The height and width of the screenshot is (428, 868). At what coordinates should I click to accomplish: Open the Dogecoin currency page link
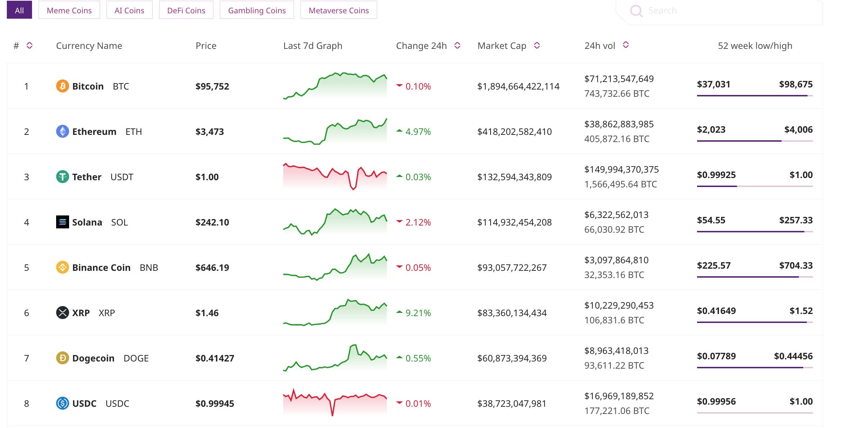coord(93,358)
